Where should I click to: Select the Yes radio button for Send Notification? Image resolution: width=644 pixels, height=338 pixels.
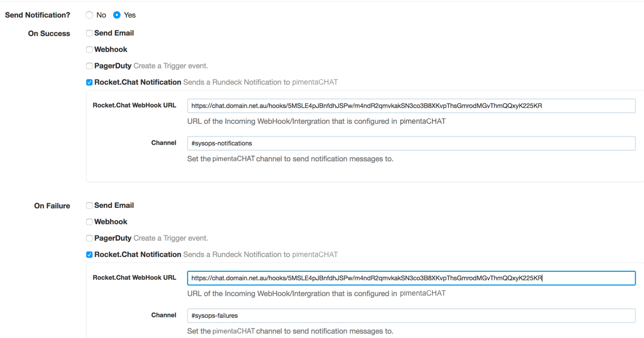(117, 15)
